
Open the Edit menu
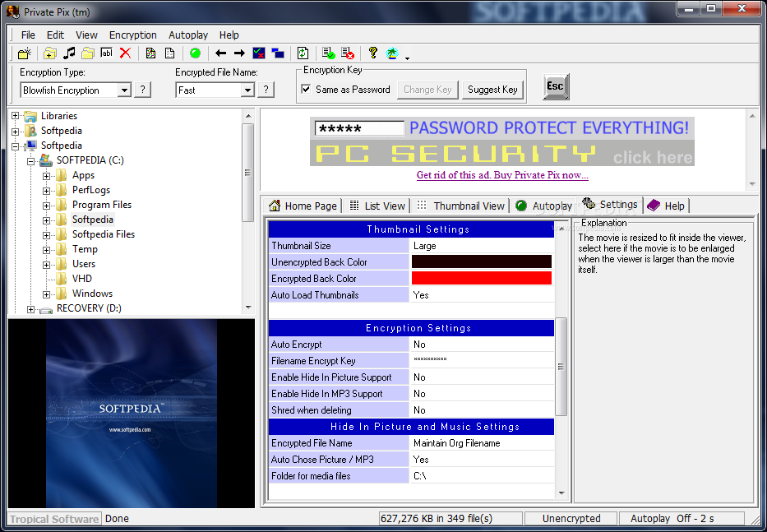click(55, 35)
